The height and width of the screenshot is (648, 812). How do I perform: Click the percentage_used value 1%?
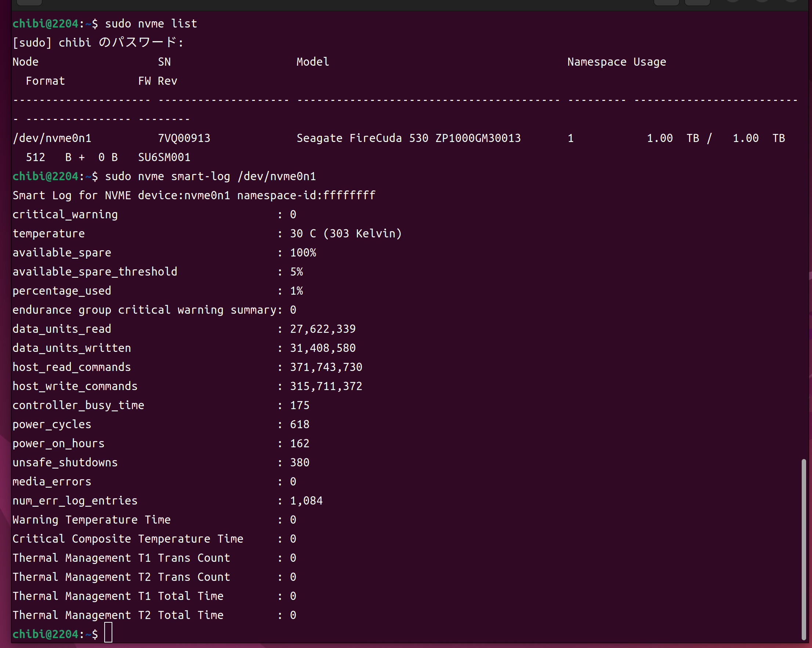296,291
